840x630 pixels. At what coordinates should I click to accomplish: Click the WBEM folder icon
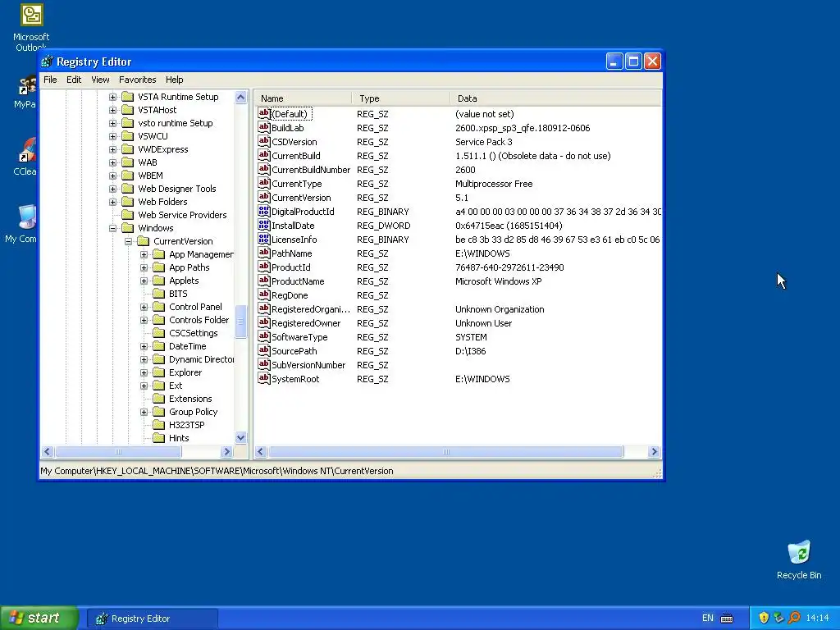click(x=127, y=176)
